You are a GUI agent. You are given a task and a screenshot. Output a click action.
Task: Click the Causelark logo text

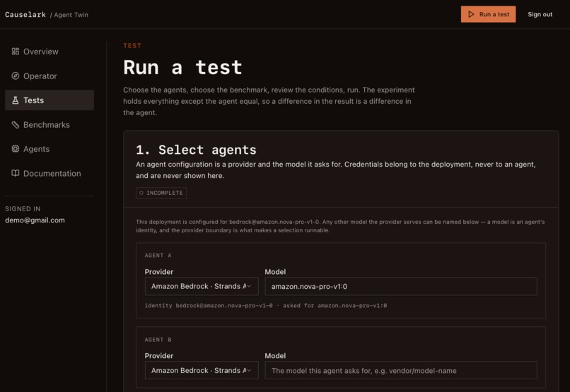pos(25,15)
